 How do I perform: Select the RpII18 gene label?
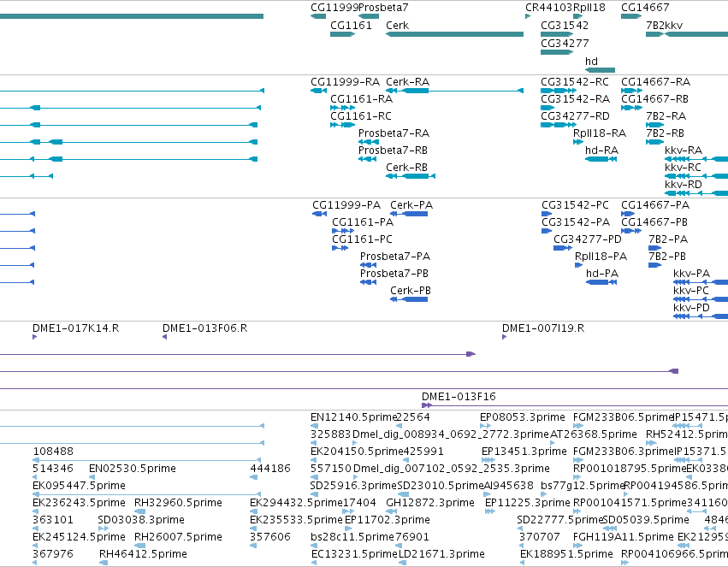click(589, 8)
